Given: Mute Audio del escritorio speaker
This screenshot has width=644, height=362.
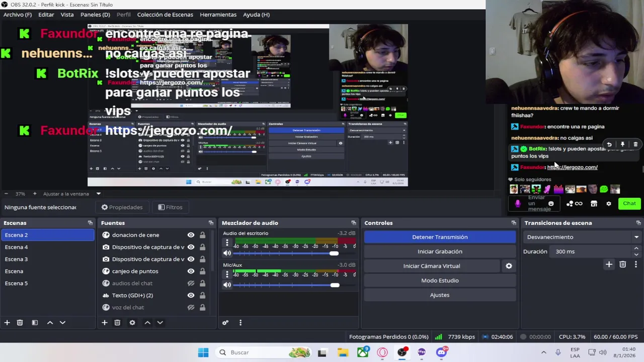Looking at the screenshot, I should tap(227, 253).
